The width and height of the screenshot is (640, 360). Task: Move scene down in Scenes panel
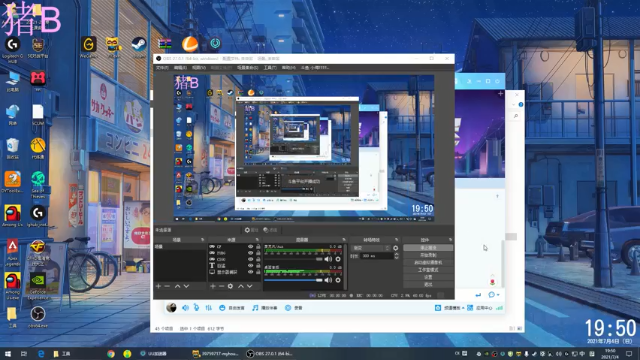pos(187,287)
